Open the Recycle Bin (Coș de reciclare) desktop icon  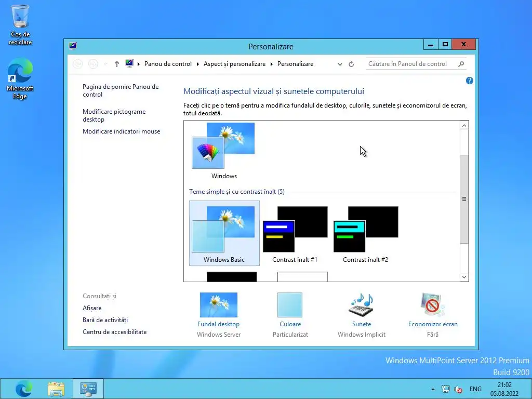point(20,25)
